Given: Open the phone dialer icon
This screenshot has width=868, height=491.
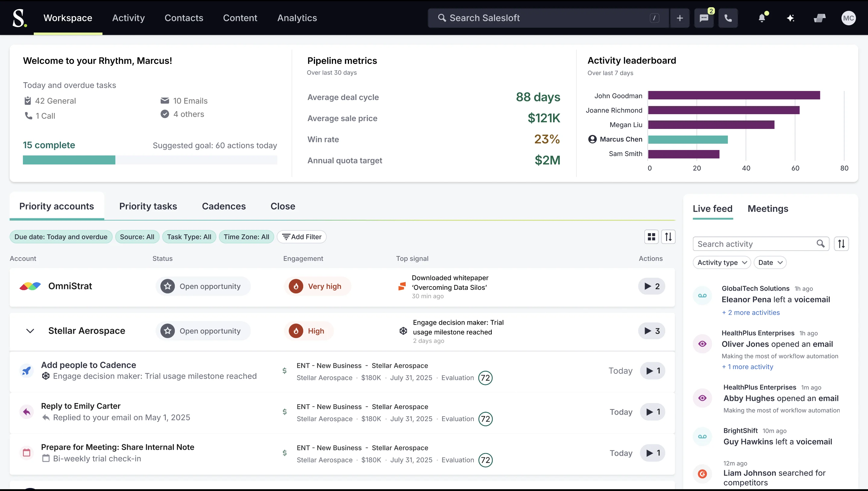Looking at the screenshot, I should tap(728, 18).
